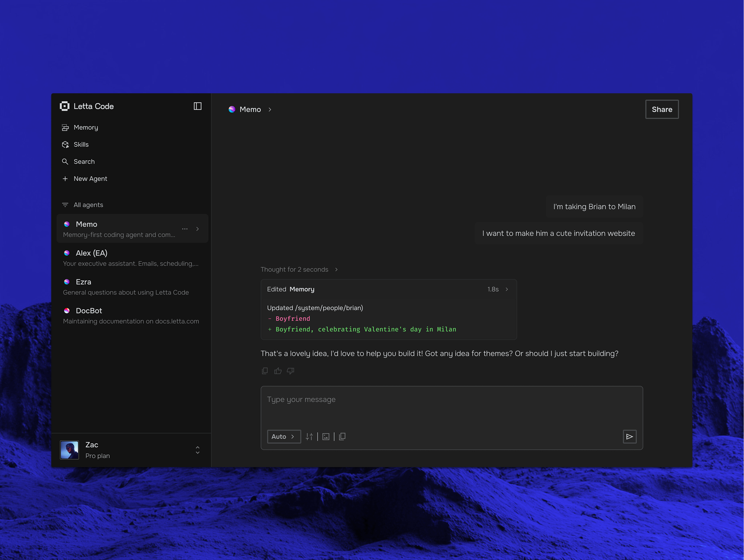Give a thumbs up to the reply
Viewport: 744px width, 560px height.
[x=278, y=371]
